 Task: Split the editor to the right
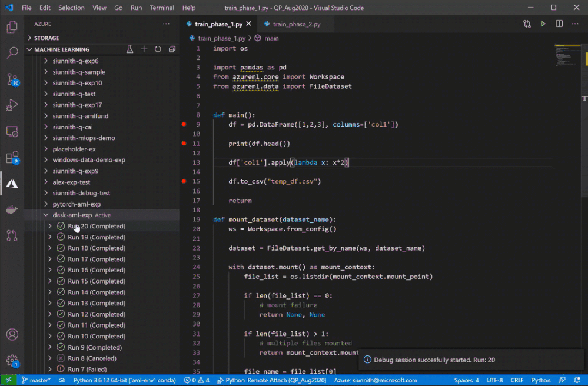pos(559,24)
